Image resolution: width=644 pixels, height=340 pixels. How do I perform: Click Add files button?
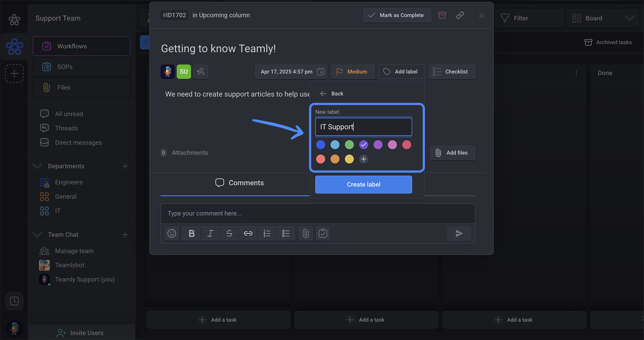[452, 153]
